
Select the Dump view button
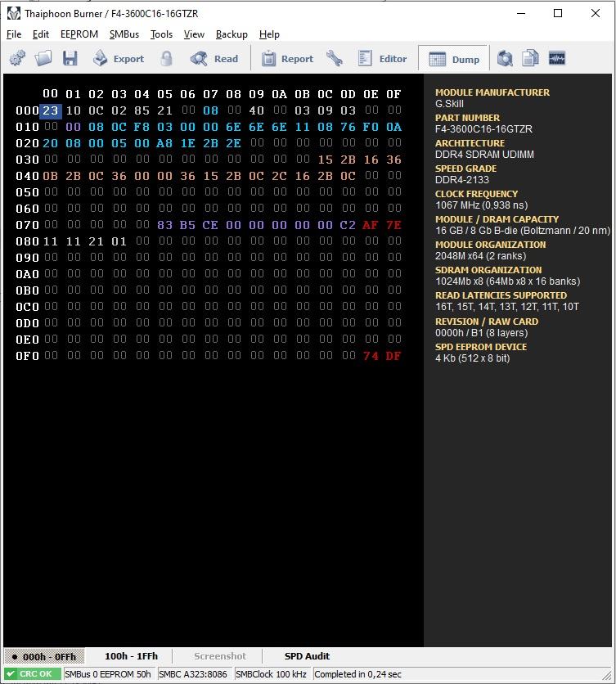(x=454, y=58)
